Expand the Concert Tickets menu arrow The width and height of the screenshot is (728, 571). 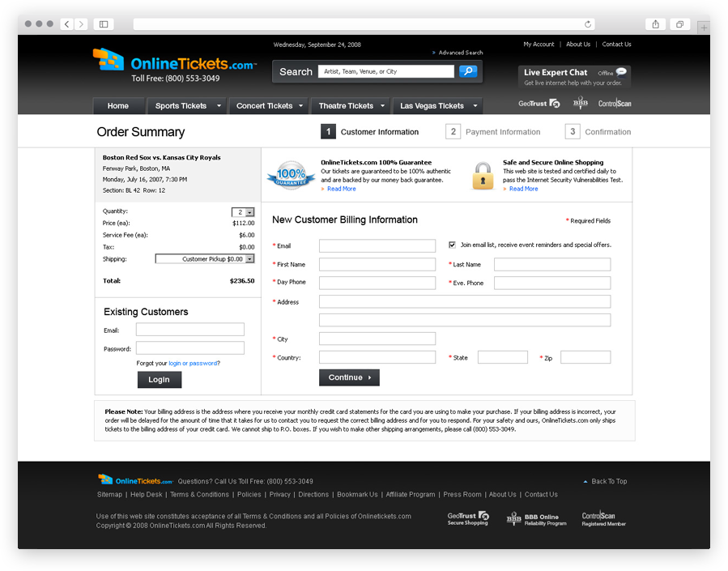300,106
